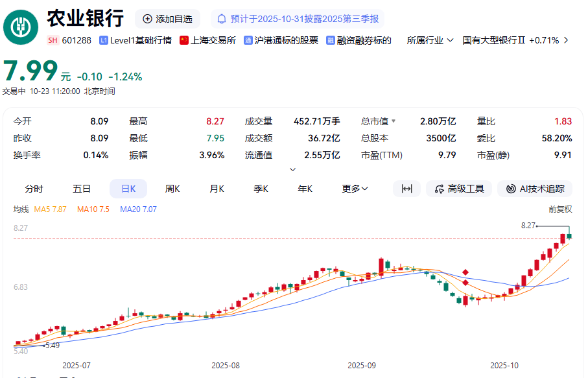Open the 更多 chart period dropdown
Image resolution: width=588 pixels, height=378 pixels.
(355, 189)
